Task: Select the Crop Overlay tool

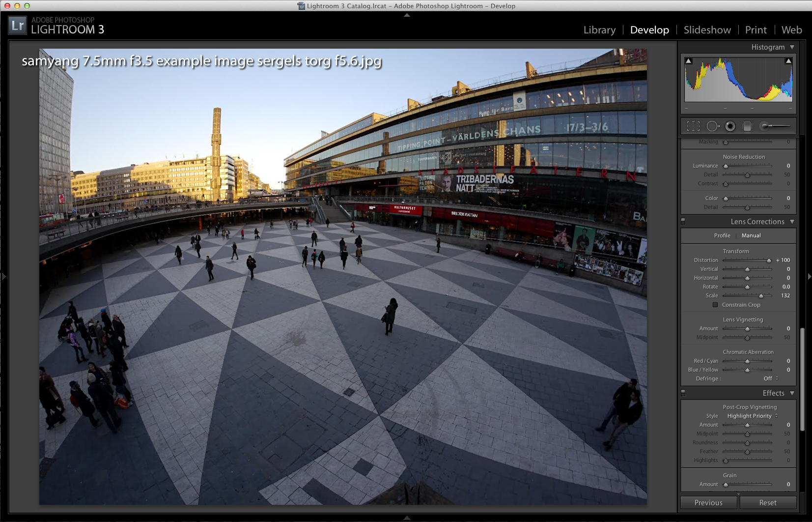Action: (x=693, y=126)
